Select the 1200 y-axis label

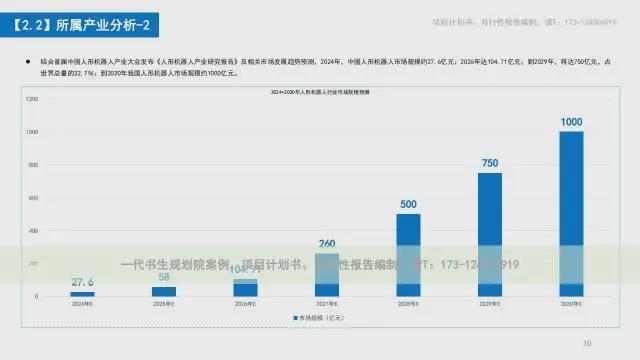[x=32, y=99]
